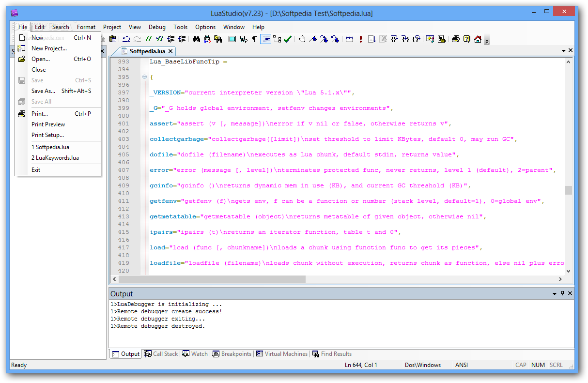Open recent file 2 LuaKeywords.lua
Screen dimensions: 588x383
tap(58, 158)
